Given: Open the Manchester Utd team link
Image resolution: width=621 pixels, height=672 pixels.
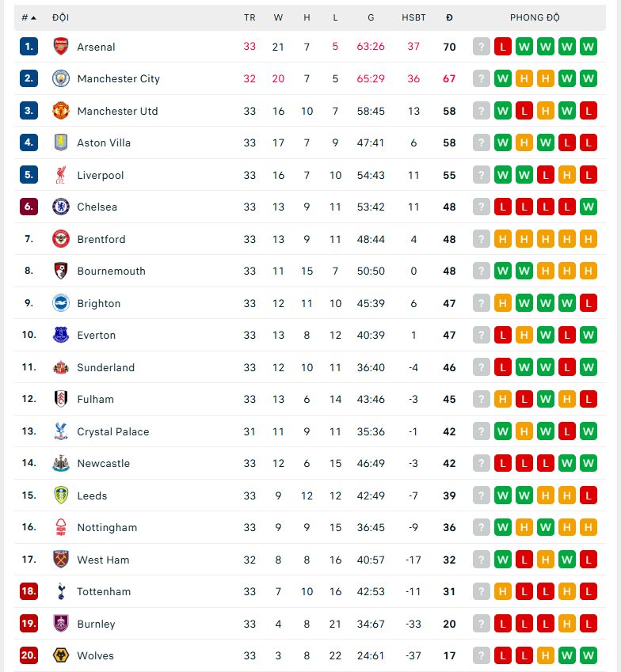Looking at the screenshot, I should 117,111.
